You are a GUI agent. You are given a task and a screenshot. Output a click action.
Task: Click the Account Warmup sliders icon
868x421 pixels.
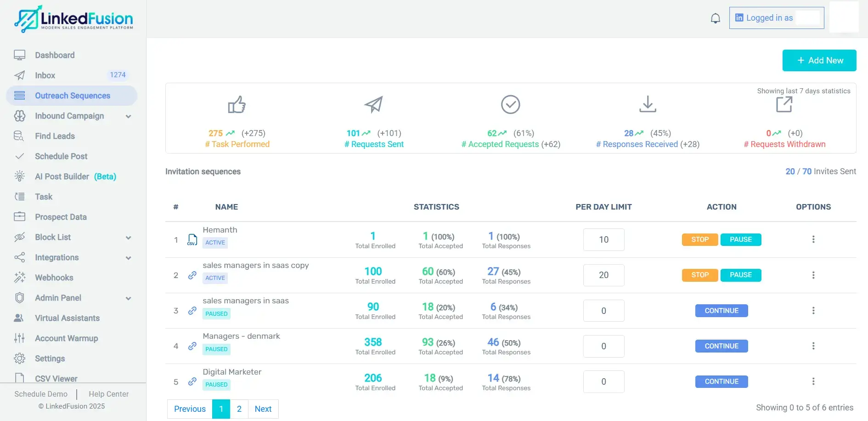click(x=19, y=338)
